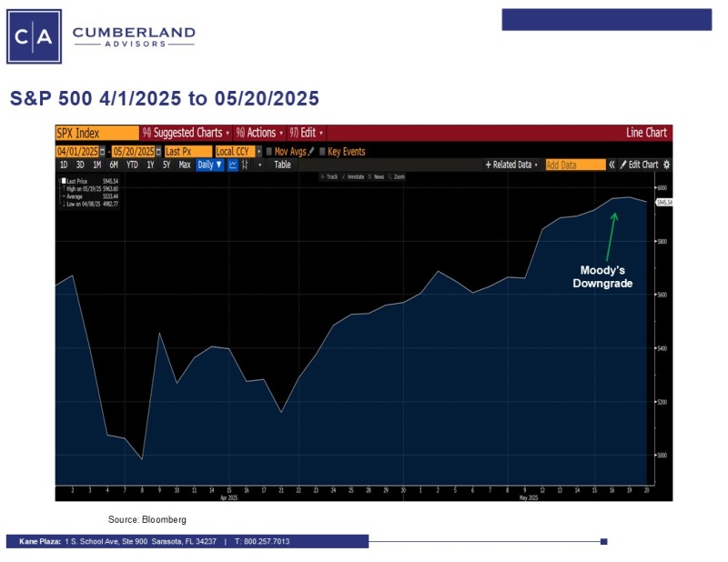
Task: Click the 5000 y-axis label
Action: 662,456
